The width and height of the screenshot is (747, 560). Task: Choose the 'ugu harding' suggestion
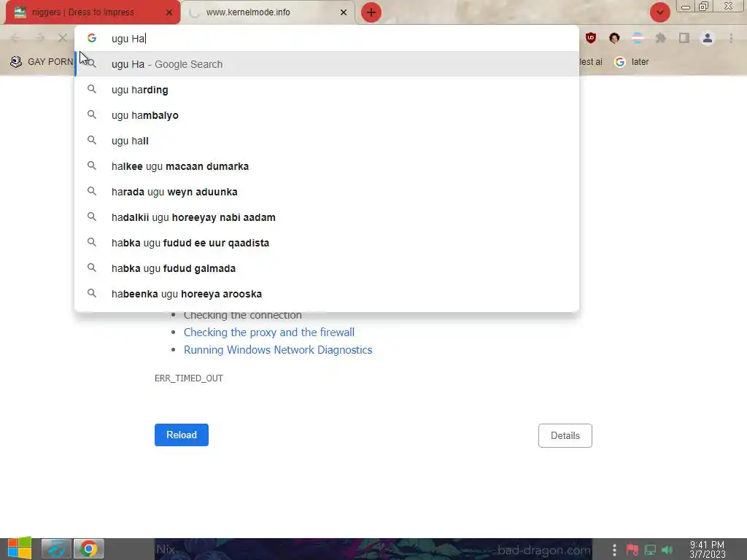pyautogui.click(x=327, y=90)
